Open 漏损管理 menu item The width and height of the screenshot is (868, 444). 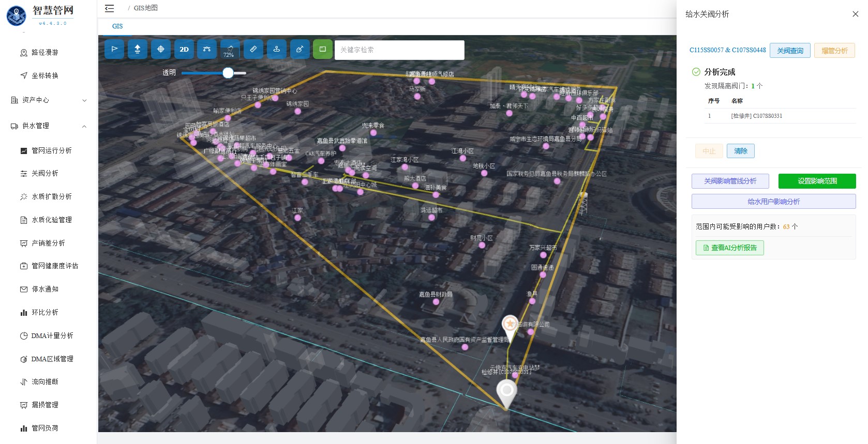(45, 405)
